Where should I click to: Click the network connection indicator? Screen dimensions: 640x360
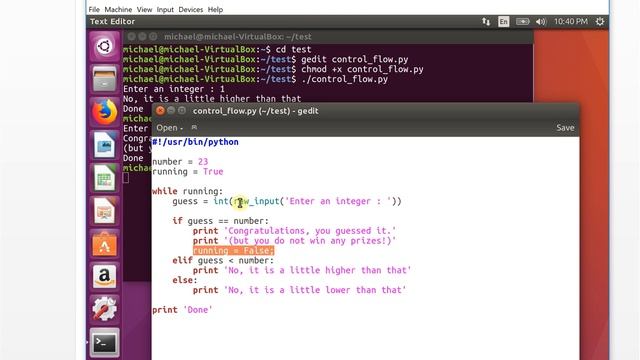pos(486,22)
